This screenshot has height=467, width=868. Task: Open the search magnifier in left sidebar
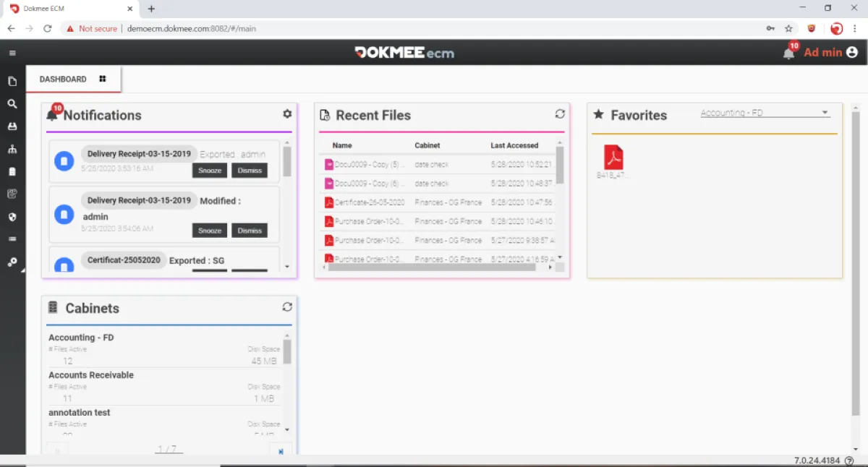click(x=12, y=104)
